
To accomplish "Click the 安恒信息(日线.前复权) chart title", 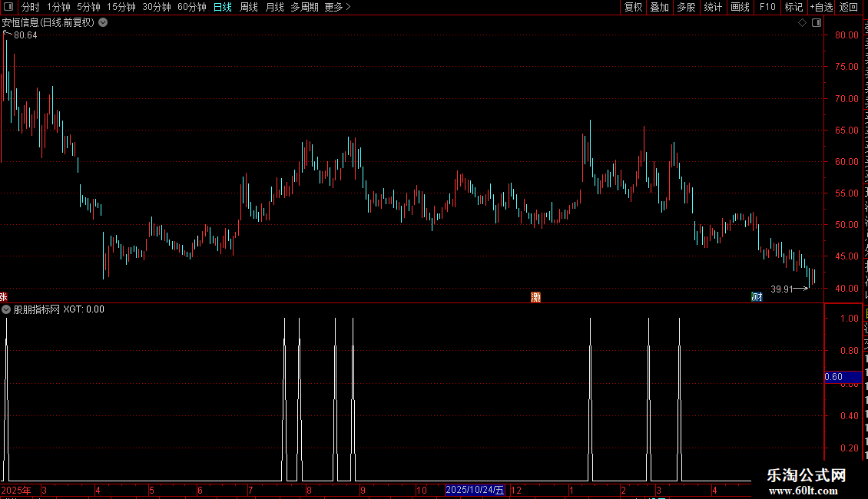I will coord(48,23).
